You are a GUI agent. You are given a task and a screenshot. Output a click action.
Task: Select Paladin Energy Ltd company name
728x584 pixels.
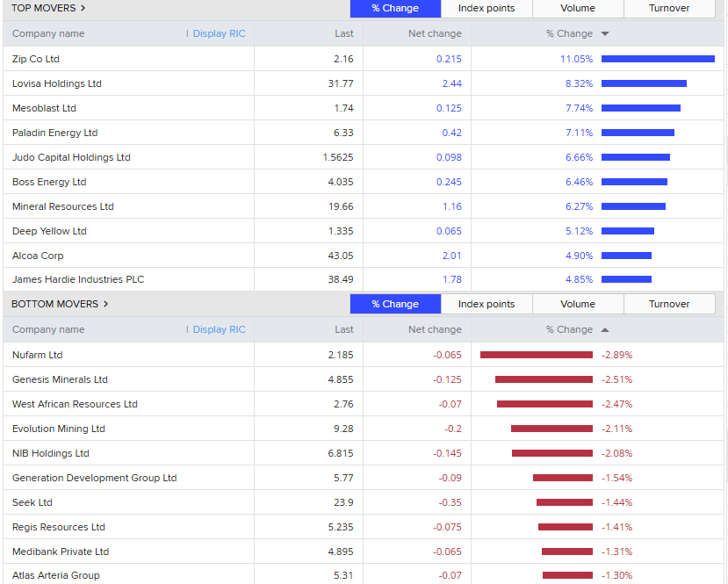tap(54, 133)
